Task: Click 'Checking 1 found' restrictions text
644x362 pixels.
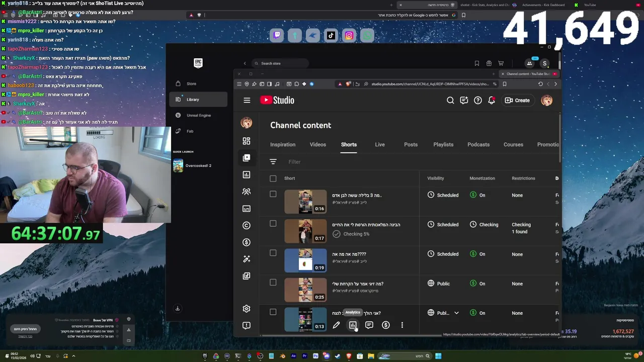Action: [x=521, y=228]
